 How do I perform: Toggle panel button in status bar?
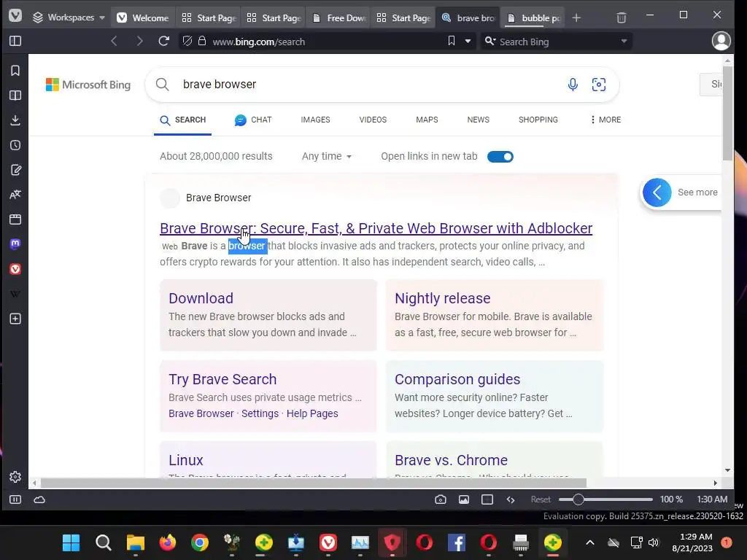click(x=15, y=499)
